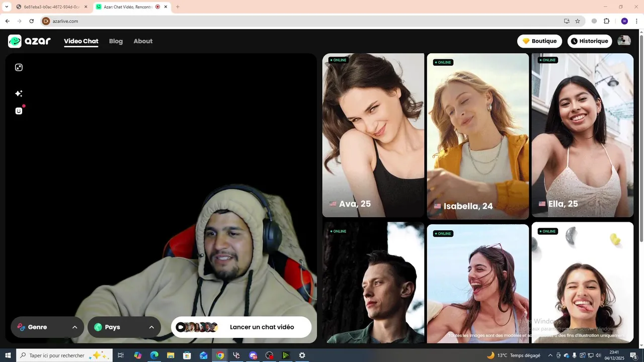Select the Ella, 25 profile card
This screenshot has height=362, width=644.
(x=583, y=135)
